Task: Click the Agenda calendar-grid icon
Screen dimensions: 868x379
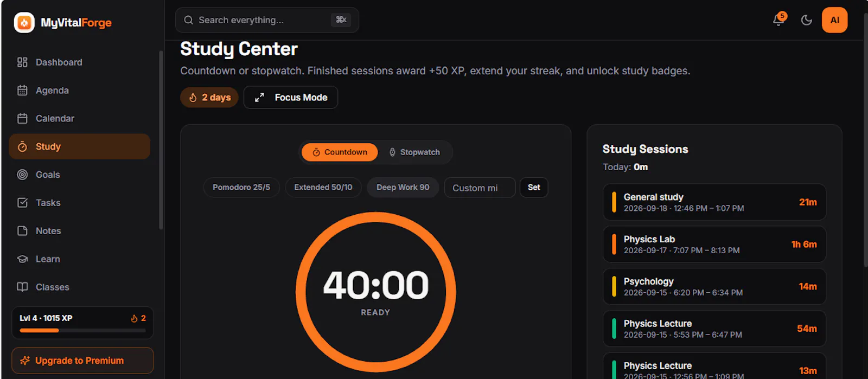Action: [x=22, y=91]
